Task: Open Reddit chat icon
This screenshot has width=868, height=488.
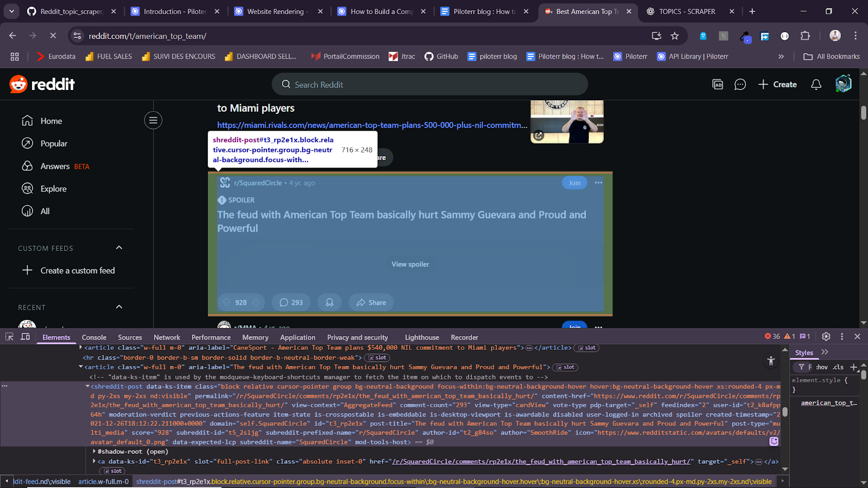Action: [x=740, y=85]
